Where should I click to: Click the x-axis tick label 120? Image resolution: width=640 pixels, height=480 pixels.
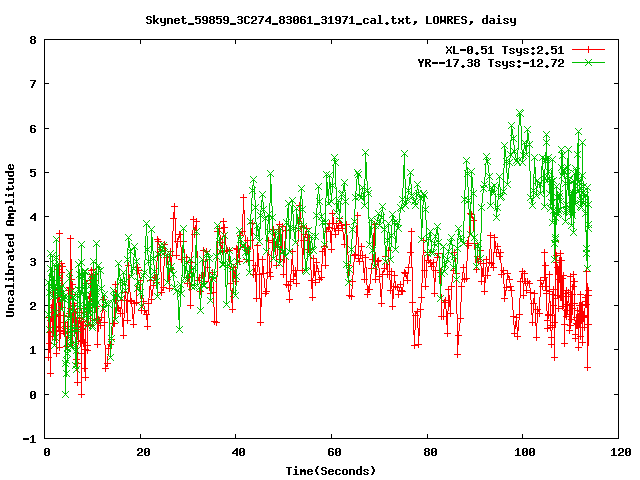pyautogui.click(x=620, y=452)
